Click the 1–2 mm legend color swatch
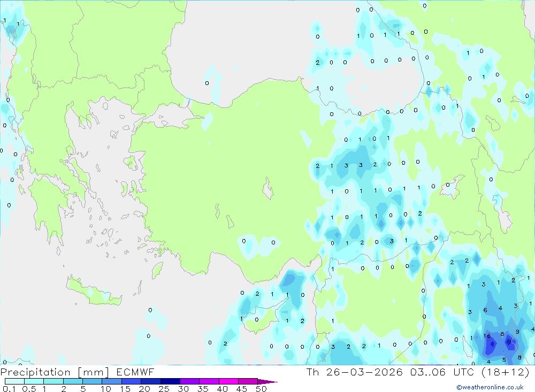The width and height of the screenshot is (535, 392). pos(53,381)
